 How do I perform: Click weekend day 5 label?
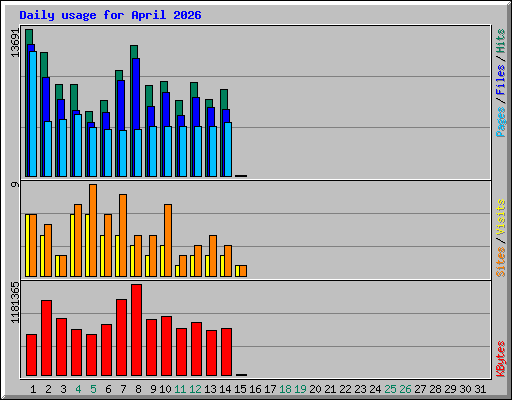pyautogui.click(x=93, y=389)
